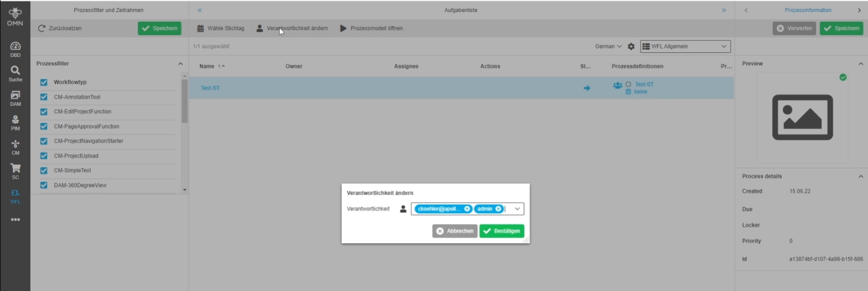Sort by Name column header
Viewport: 868px width, 291px height.
(x=207, y=66)
